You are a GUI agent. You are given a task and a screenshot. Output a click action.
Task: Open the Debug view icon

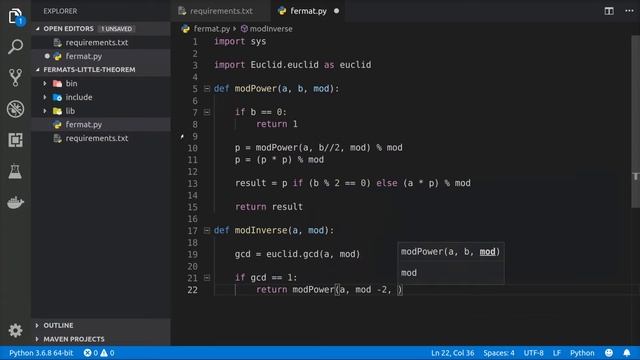16,109
